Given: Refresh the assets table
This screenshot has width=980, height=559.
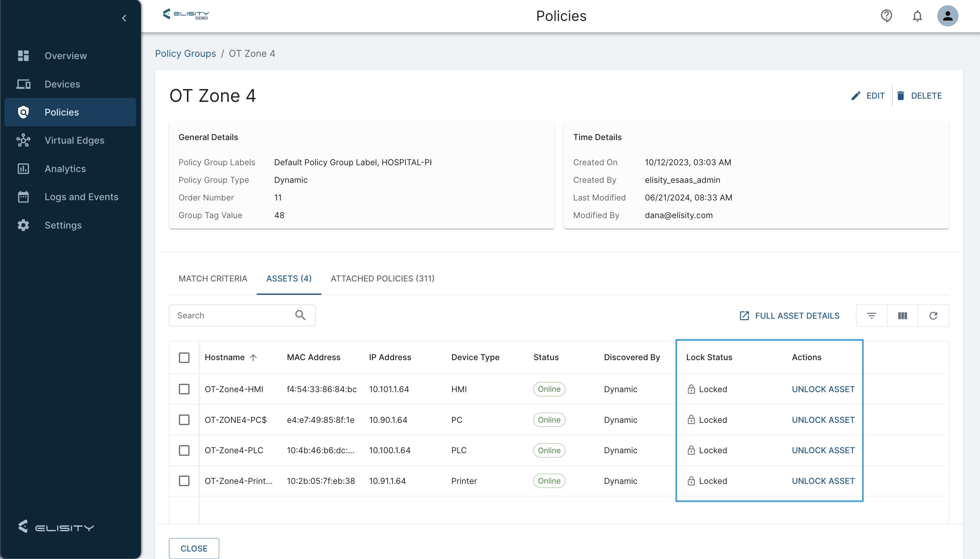Looking at the screenshot, I should [x=933, y=316].
